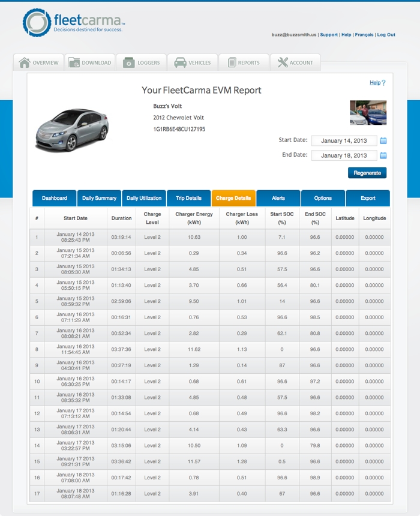Click the Start Date input field
Image resolution: width=420 pixels, height=516 pixels.
click(x=344, y=140)
